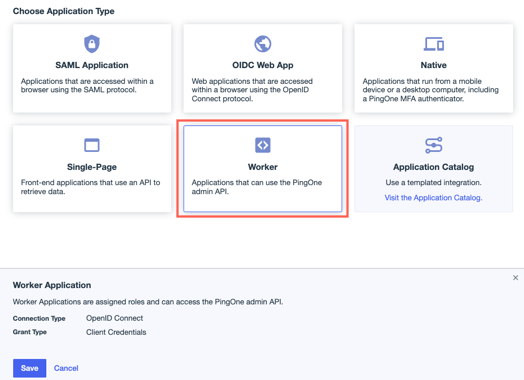Click the PingOne admin API card description
The image size is (524, 380).
point(257,187)
